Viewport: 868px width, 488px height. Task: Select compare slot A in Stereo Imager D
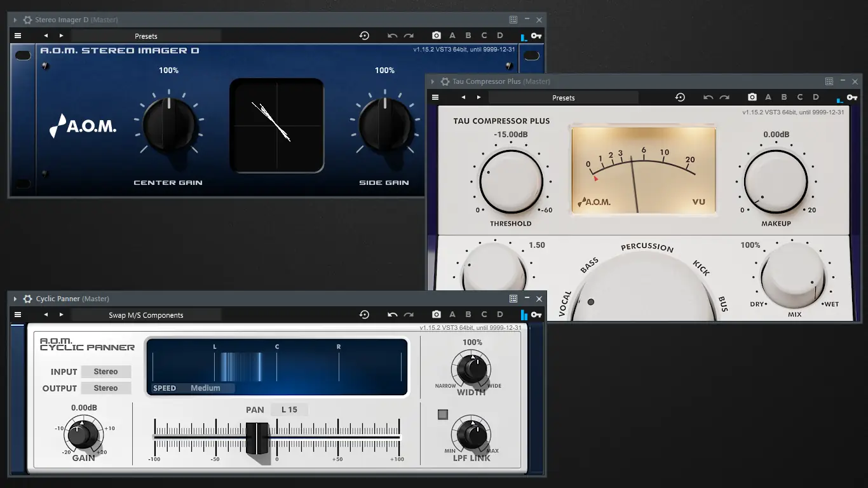pyautogui.click(x=452, y=36)
